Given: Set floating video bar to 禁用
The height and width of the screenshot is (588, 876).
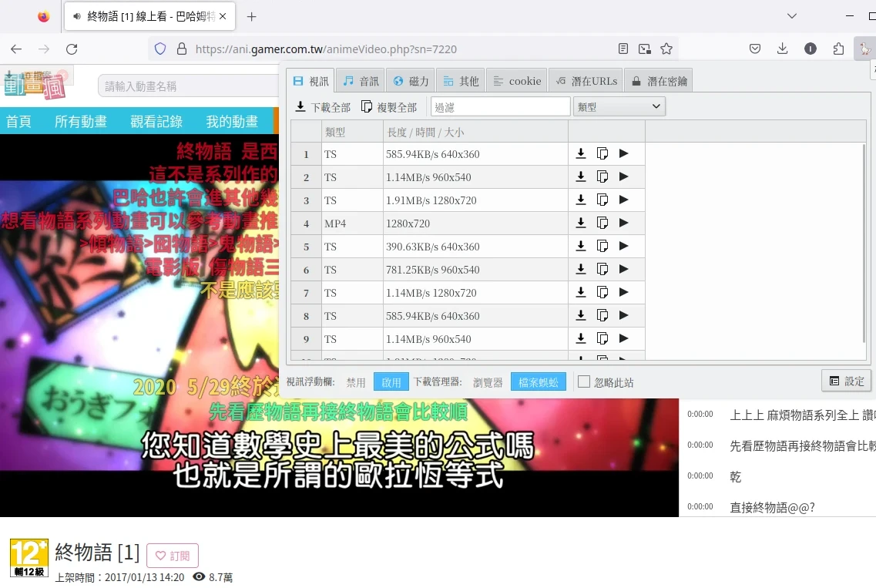Looking at the screenshot, I should 356,382.
